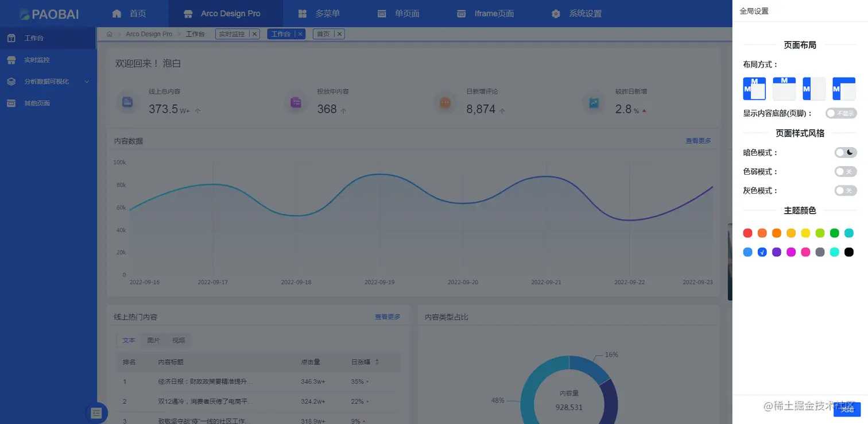Apply the black theme color
This screenshot has height=424, width=868.
coord(849,252)
